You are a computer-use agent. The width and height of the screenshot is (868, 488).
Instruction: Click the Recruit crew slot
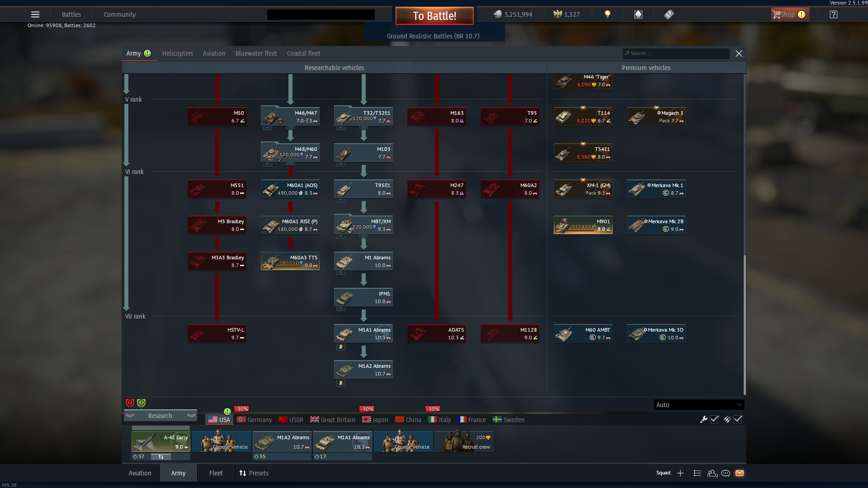(x=464, y=441)
